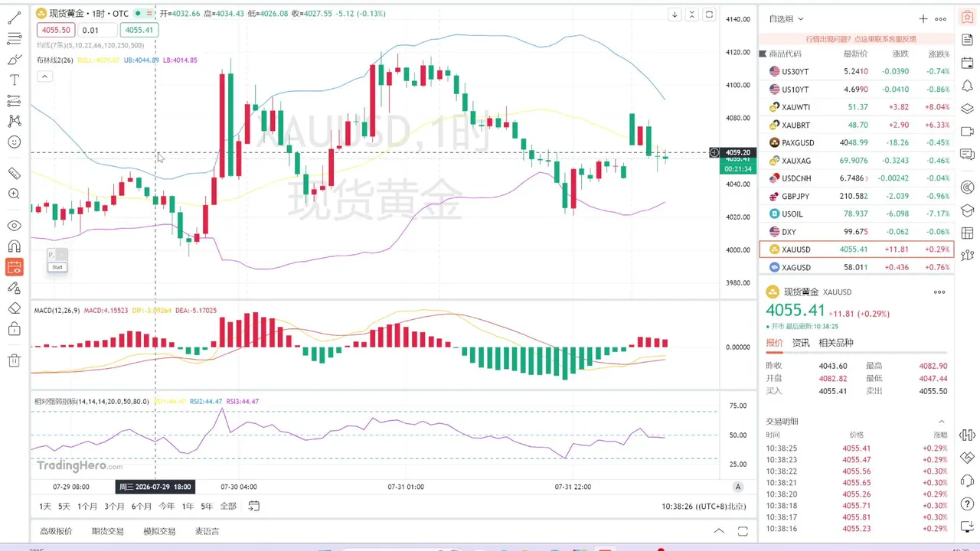This screenshot has height=551, width=980.
Task: Click the sell price 4055.50 button
Action: 56,30
